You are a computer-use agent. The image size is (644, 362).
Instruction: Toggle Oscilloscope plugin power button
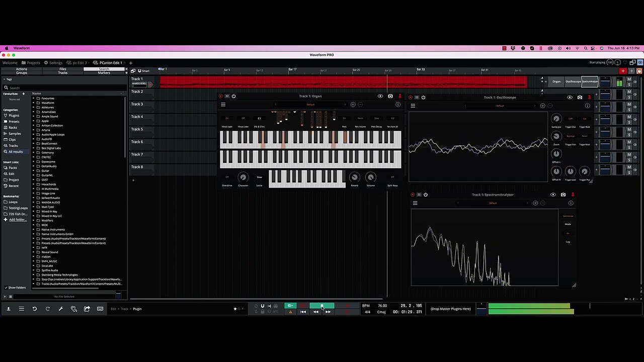click(x=423, y=98)
